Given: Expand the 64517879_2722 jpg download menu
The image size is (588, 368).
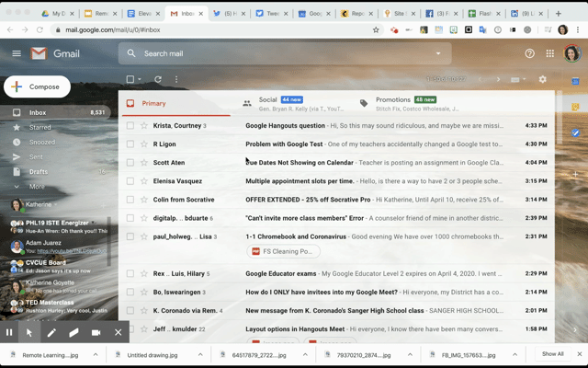Looking at the screenshot, I should 305,354.
